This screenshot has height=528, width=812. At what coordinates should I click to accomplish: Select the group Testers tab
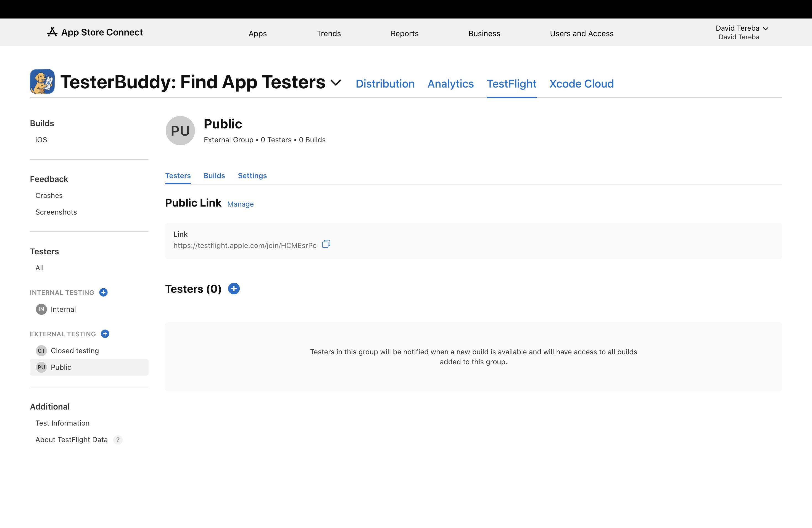178,176
